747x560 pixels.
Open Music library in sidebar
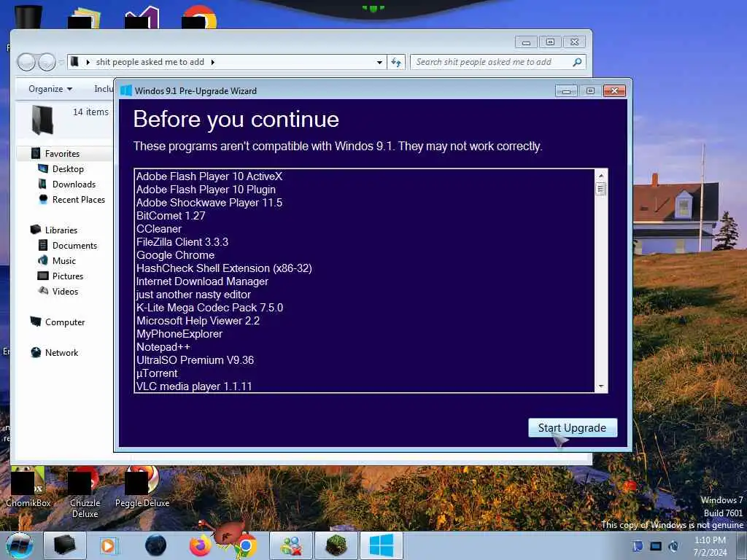pos(64,260)
